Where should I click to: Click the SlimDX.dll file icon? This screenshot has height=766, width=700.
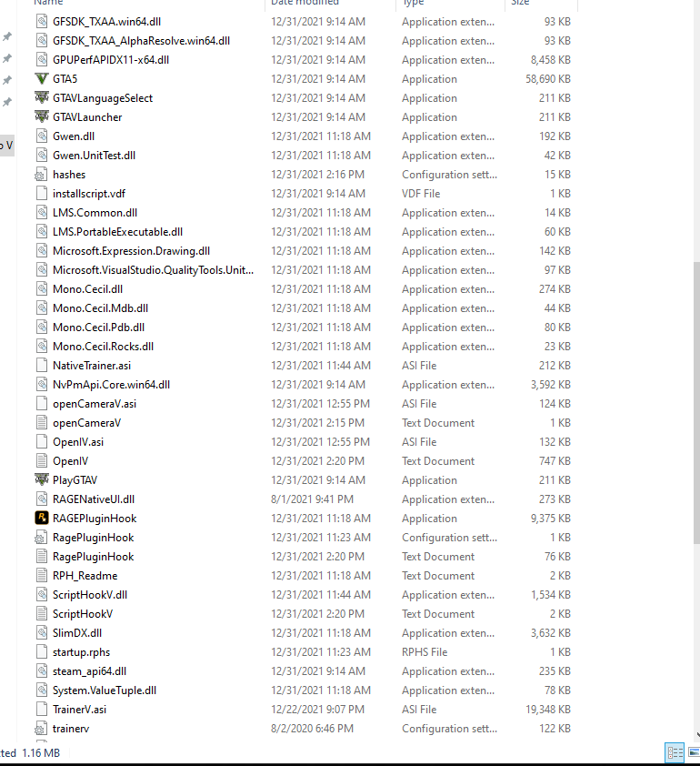click(42, 632)
